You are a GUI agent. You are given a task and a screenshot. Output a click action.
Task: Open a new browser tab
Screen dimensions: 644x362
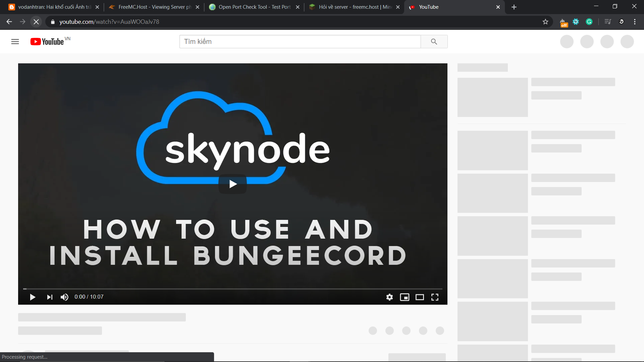[514, 7]
